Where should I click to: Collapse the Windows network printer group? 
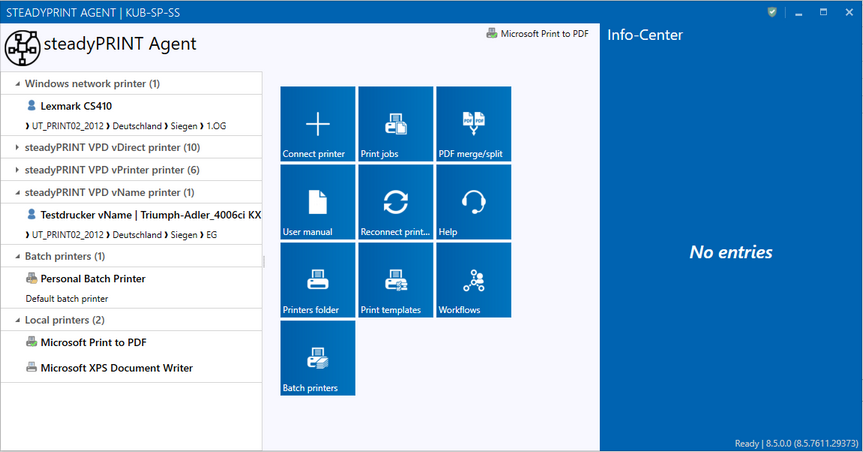17,84
